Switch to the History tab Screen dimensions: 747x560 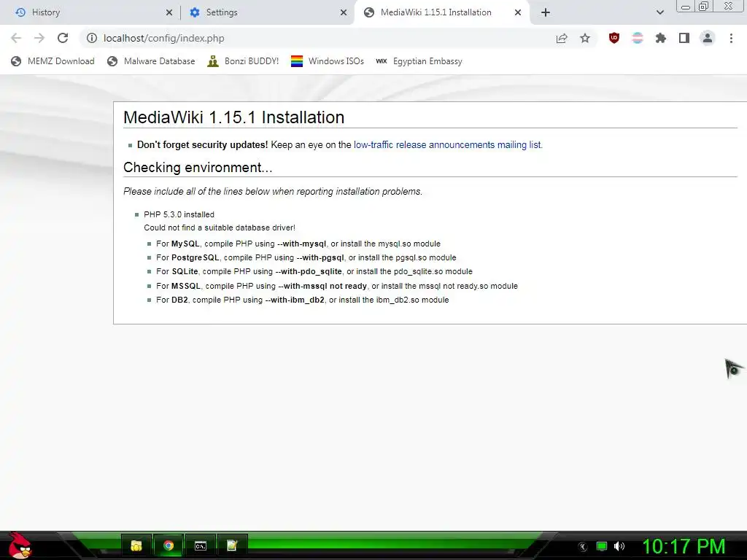coord(90,12)
